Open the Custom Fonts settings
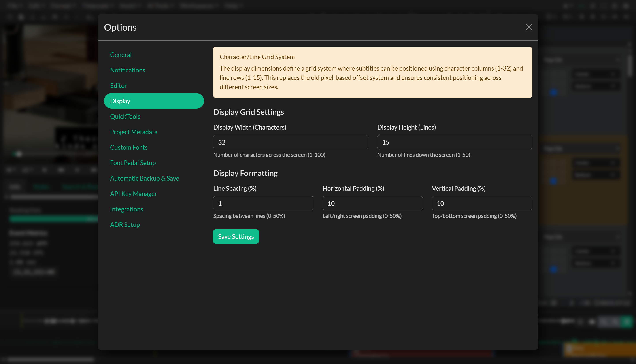This screenshot has width=636, height=364. 129,147
